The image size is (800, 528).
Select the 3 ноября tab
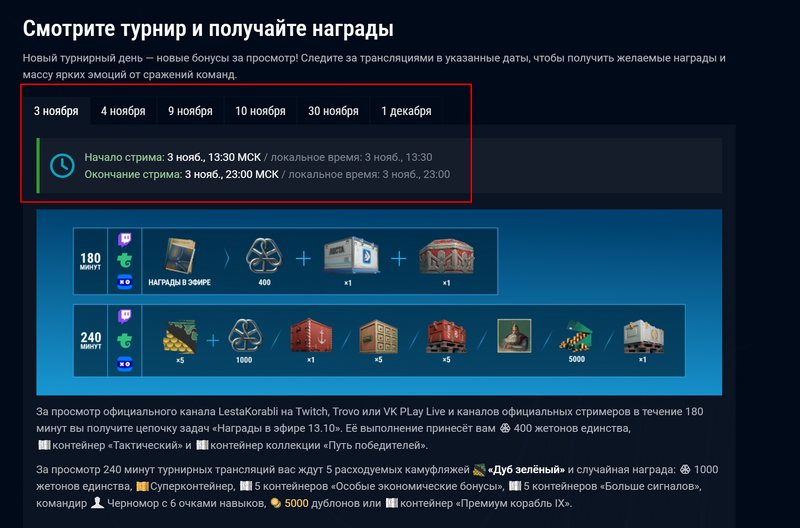pos(56,111)
